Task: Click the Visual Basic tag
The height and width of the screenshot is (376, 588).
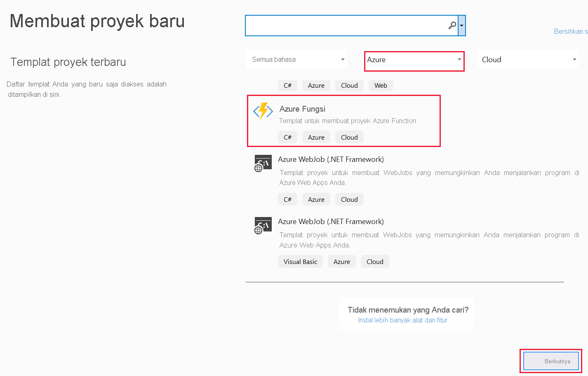Action: (301, 262)
